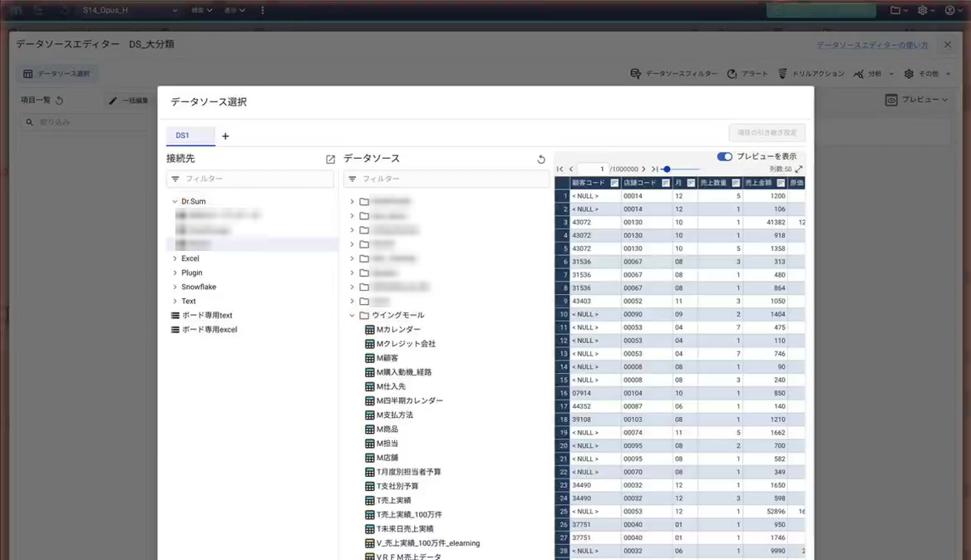Adjust the preview column-count slider handle

click(x=667, y=169)
